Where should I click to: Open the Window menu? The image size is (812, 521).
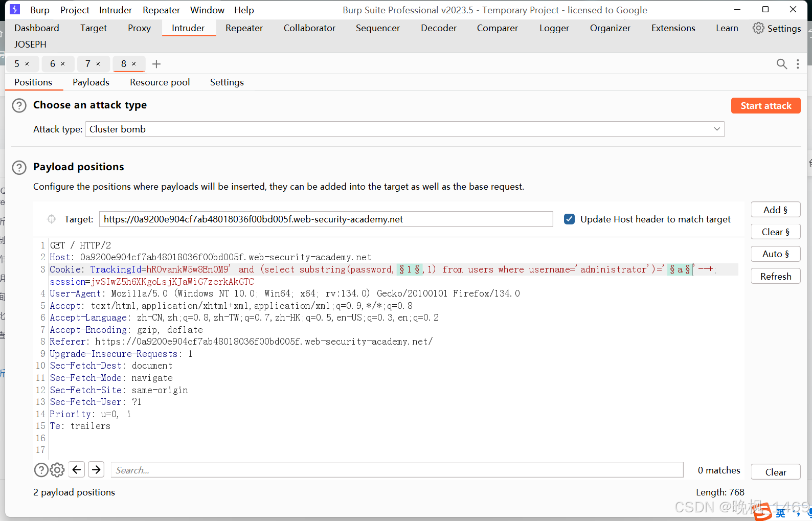click(207, 10)
